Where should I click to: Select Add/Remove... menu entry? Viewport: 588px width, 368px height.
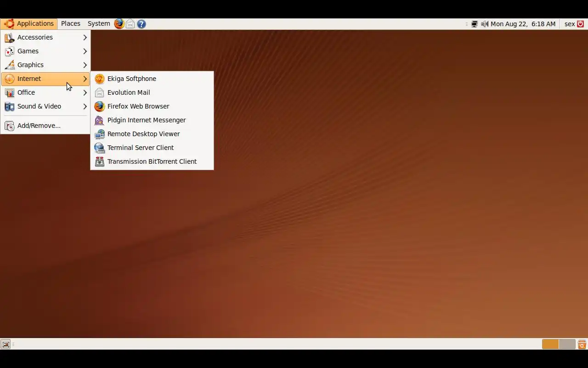pos(45,126)
